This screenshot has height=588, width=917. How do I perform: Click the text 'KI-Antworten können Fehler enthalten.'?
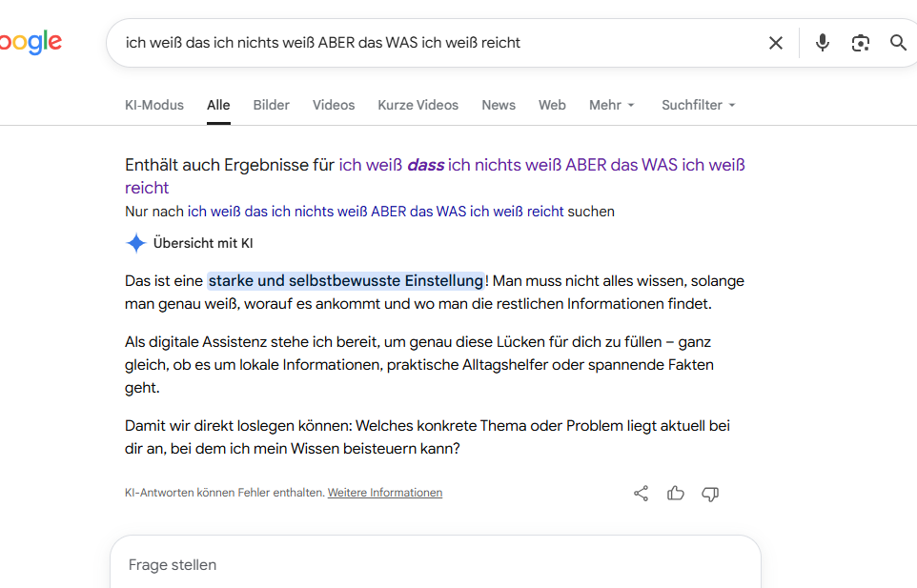click(x=225, y=493)
